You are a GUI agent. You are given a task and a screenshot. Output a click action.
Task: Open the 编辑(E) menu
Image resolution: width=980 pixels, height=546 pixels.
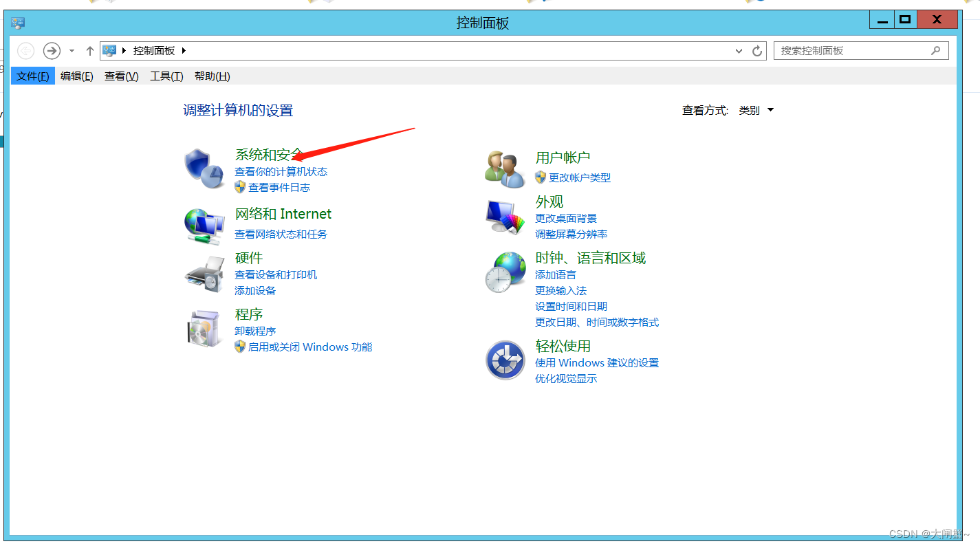[77, 76]
